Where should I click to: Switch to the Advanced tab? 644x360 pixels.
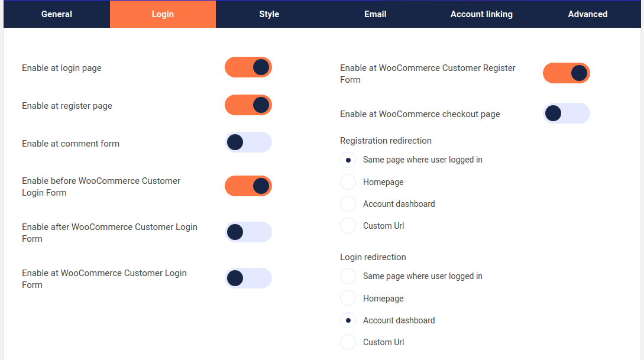pyautogui.click(x=588, y=14)
